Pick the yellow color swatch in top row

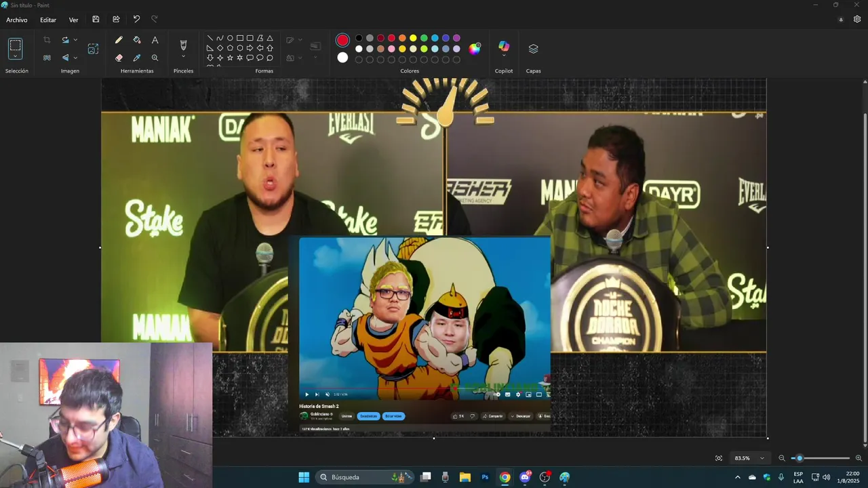[x=413, y=38]
